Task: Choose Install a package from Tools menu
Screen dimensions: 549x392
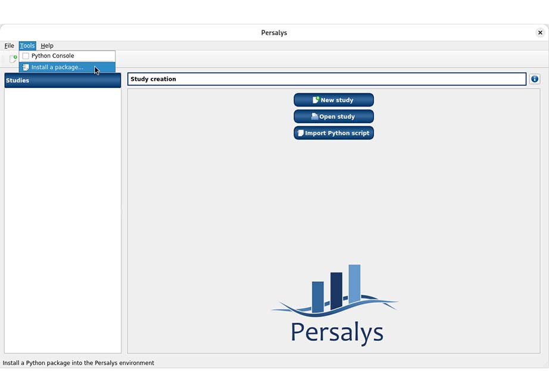Action: (x=57, y=67)
